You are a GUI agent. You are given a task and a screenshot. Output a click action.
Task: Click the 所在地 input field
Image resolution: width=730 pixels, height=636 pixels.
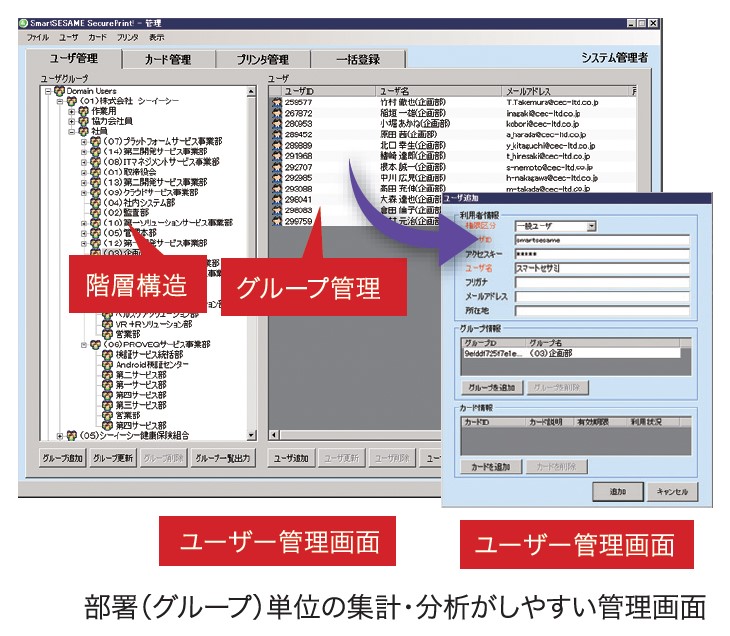602,311
